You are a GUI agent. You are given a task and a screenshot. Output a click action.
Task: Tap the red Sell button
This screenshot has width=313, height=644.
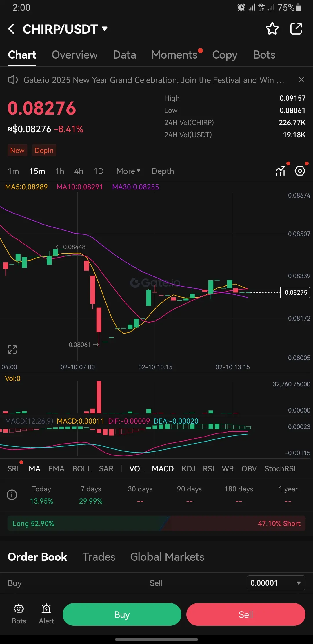(246, 614)
